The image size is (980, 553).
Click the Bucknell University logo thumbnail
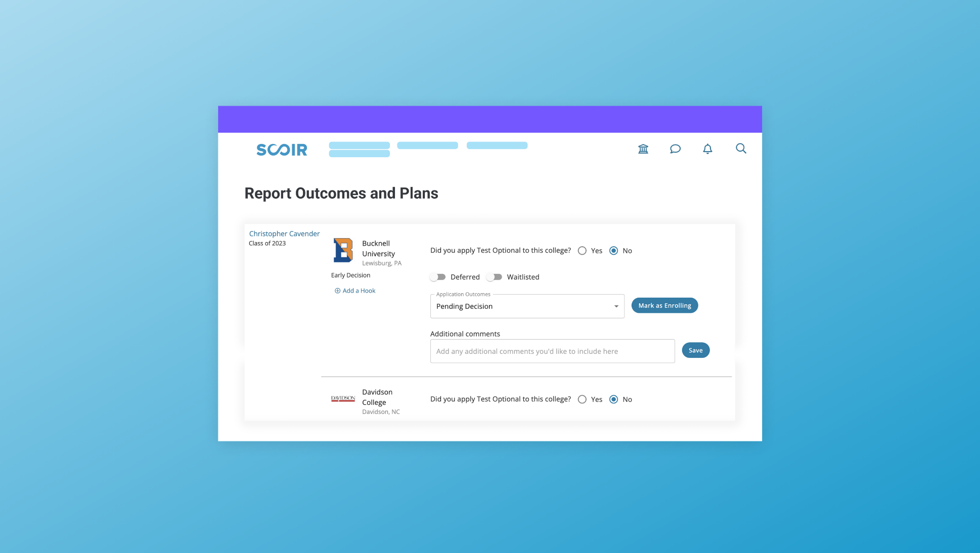[x=343, y=250]
